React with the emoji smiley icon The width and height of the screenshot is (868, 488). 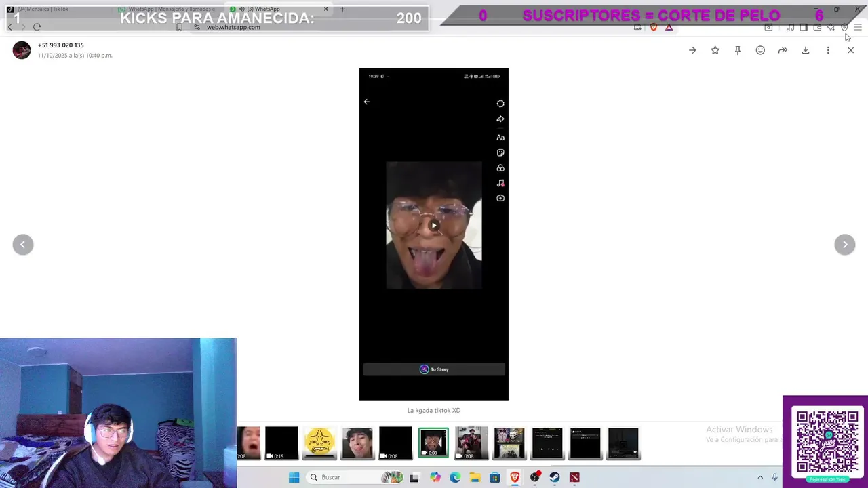click(760, 50)
